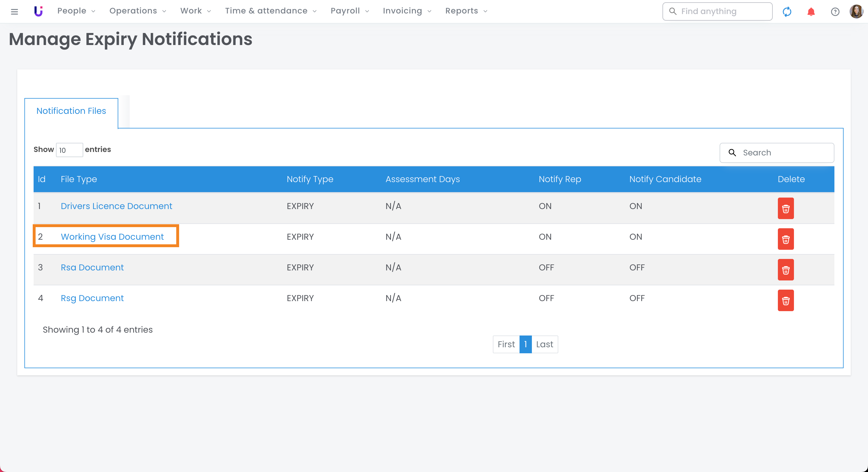Screen dimensions: 868x472
Task: Click the help question mark icon
Action: coord(835,12)
